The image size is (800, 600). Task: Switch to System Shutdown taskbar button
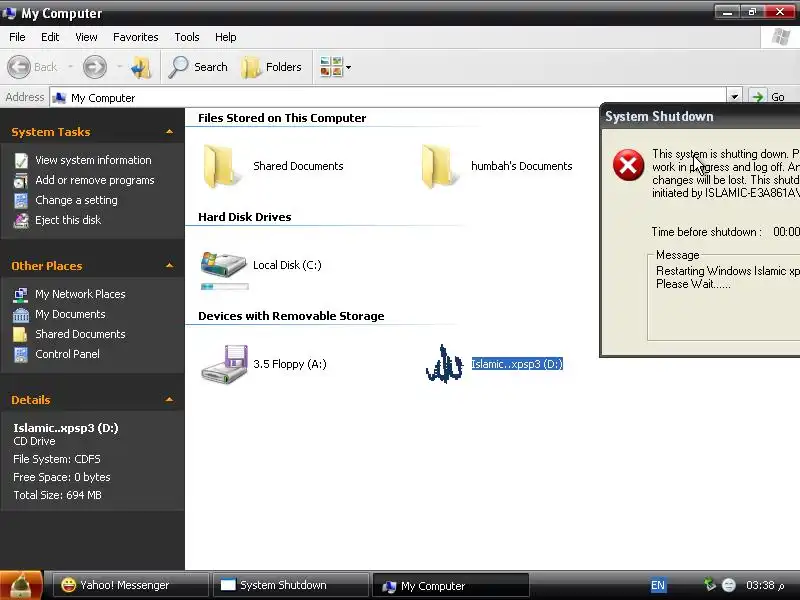pyautogui.click(x=291, y=585)
